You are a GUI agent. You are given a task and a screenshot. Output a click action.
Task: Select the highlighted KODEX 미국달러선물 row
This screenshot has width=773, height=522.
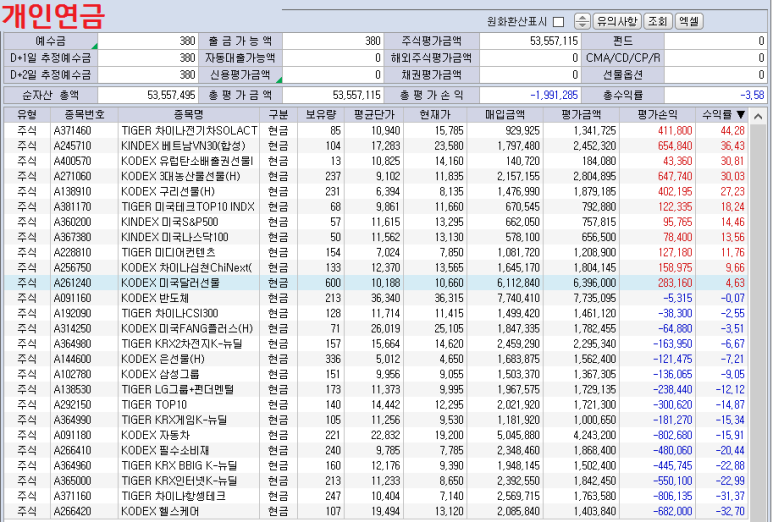click(x=376, y=283)
